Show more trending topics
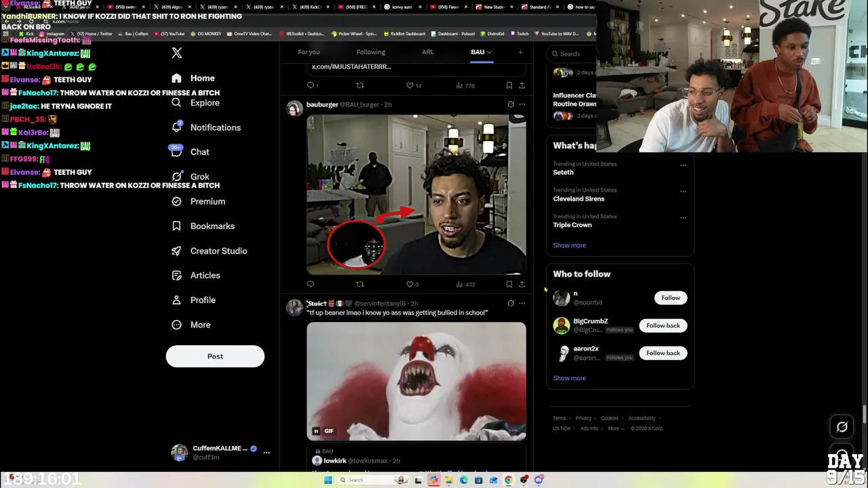This screenshot has height=488, width=868. coord(570,245)
